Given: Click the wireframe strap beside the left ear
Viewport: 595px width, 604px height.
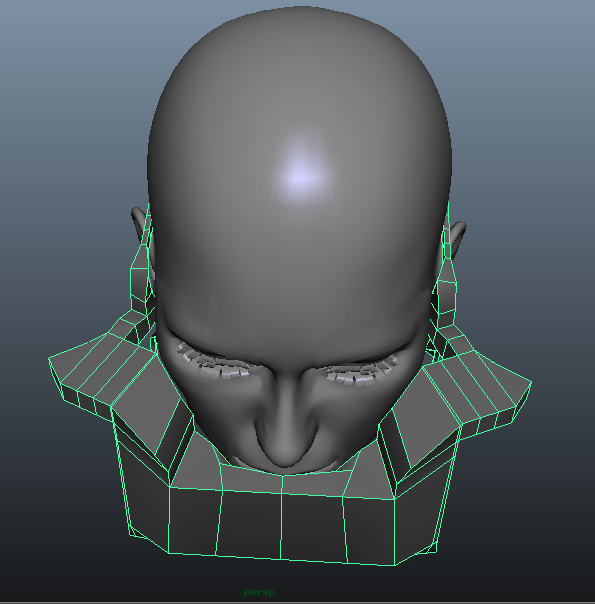Looking at the screenshot, I should pyautogui.click(x=139, y=277).
